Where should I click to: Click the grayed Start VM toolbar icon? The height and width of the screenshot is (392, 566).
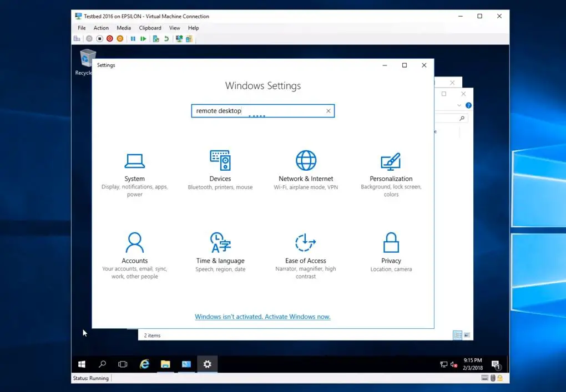pos(89,39)
